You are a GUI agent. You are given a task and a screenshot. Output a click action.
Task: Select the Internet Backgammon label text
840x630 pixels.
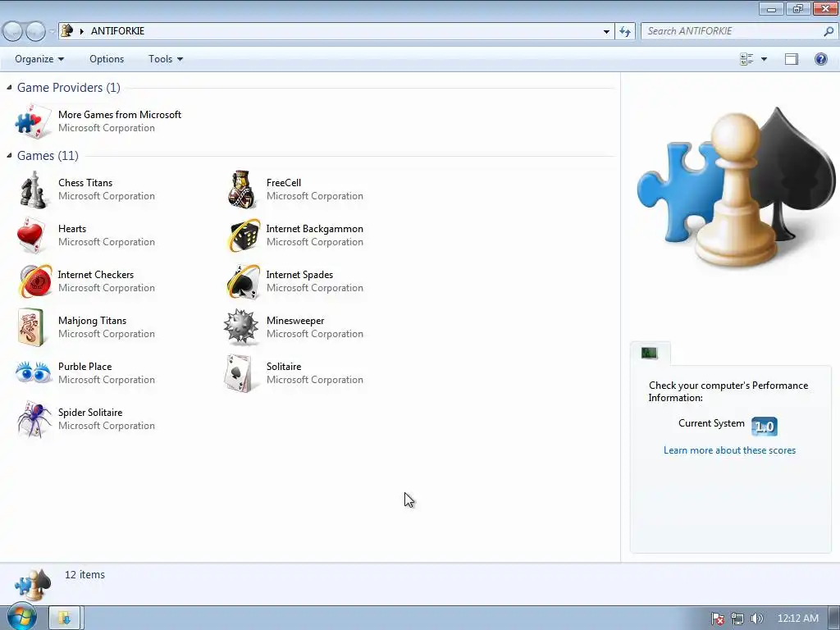point(314,229)
